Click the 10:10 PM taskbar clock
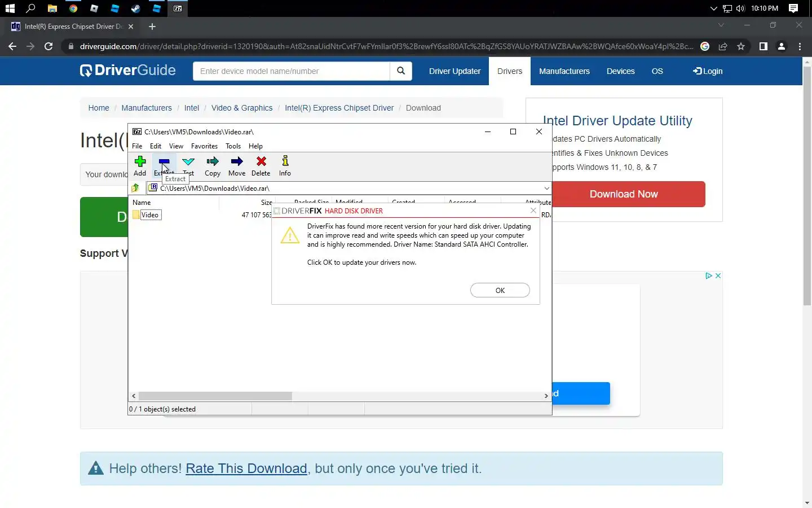 click(765, 8)
